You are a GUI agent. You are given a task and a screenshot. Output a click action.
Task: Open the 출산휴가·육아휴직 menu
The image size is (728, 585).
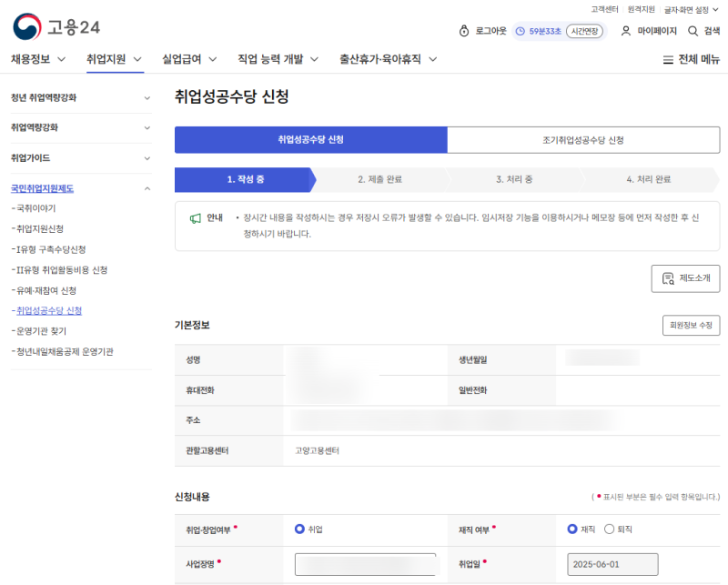[x=380, y=59]
